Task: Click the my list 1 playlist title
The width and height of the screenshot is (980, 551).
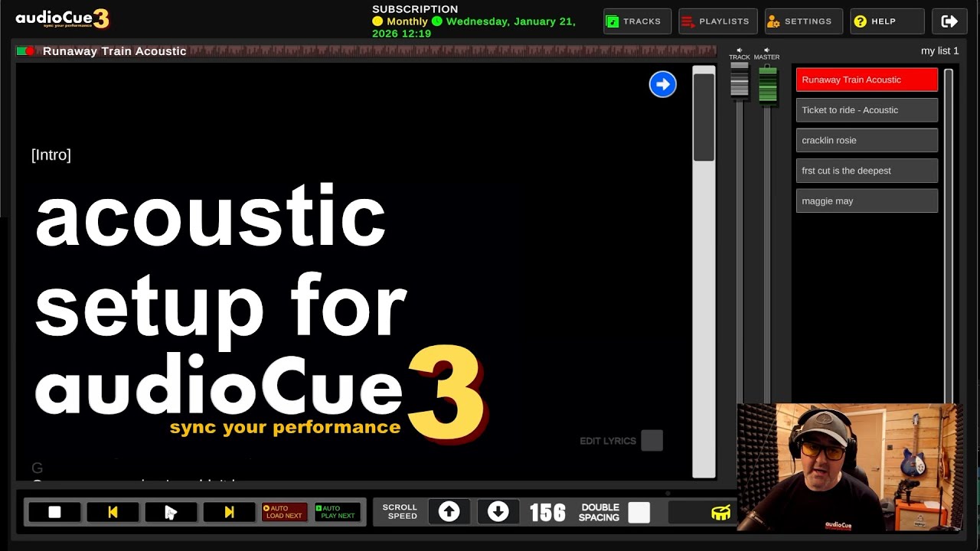Action: click(939, 51)
